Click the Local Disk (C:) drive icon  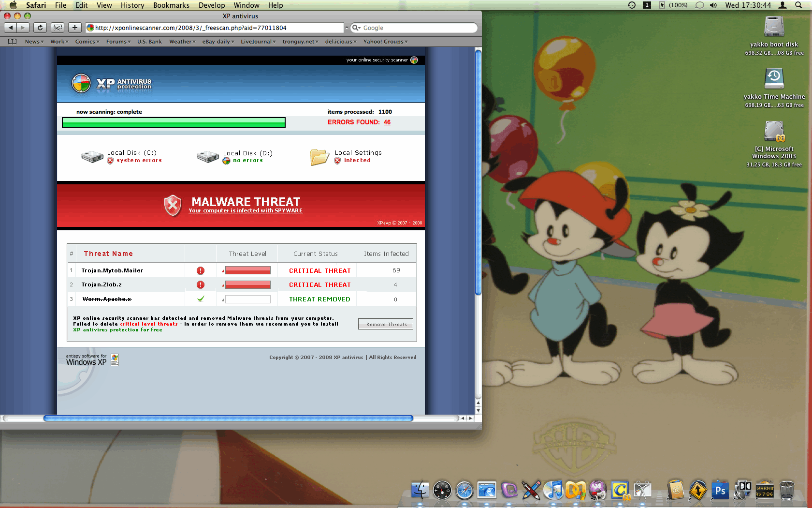point(92,157)
